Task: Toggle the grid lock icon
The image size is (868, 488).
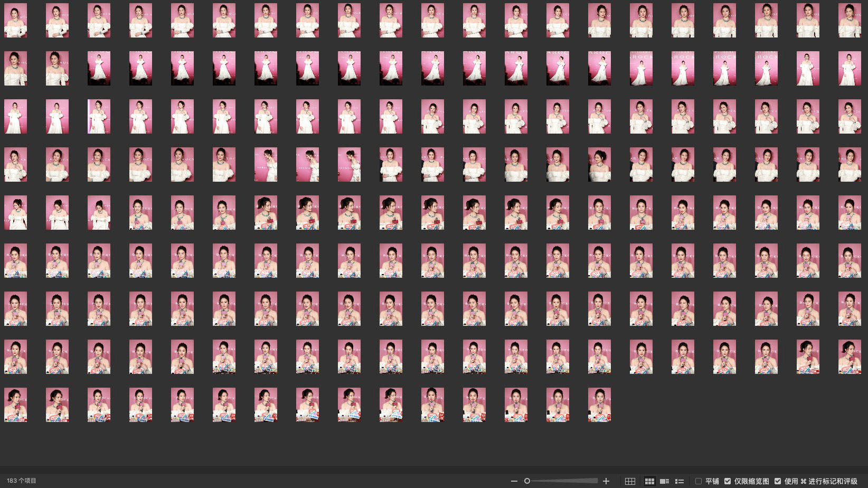Action: [630, 481]
